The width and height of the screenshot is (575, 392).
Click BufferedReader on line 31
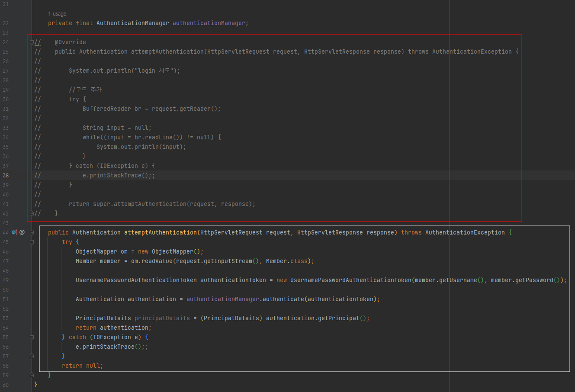(x=107, y=109)
